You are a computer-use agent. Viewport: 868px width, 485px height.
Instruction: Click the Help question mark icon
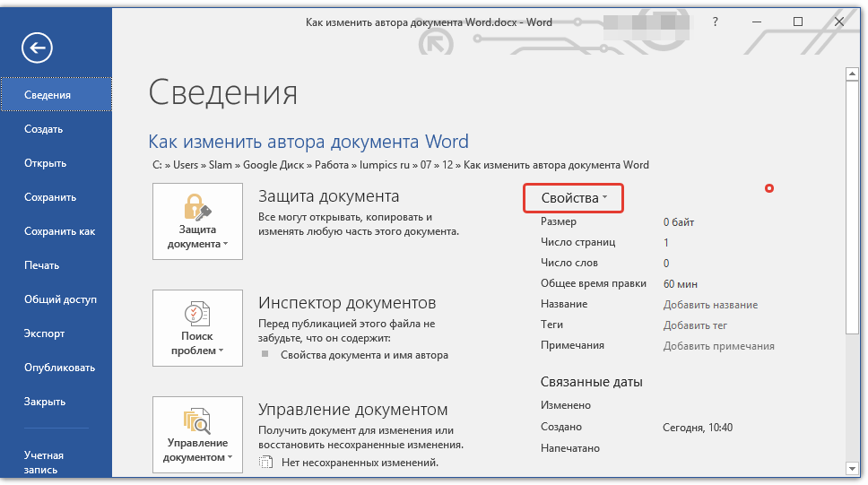pos(715,22)
